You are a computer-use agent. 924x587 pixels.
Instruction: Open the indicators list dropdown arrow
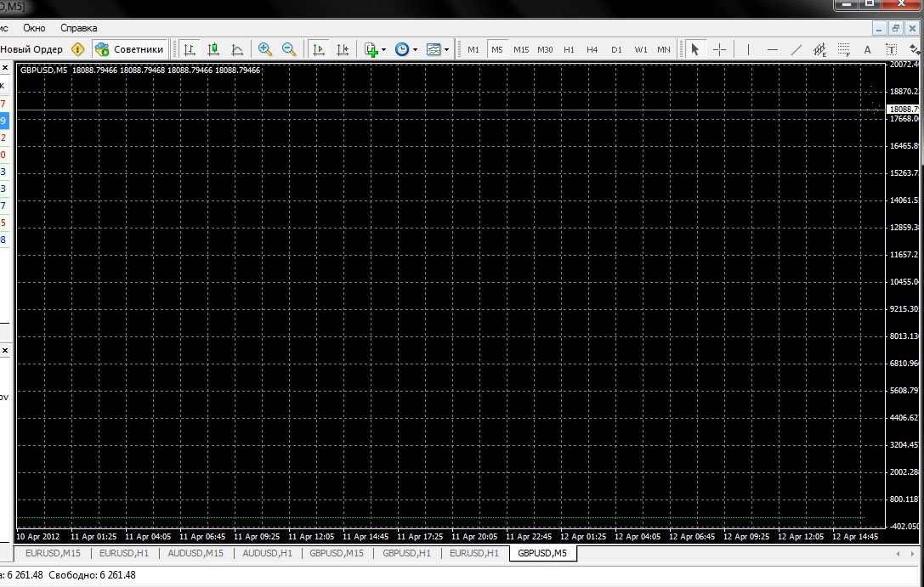[383, 49]
